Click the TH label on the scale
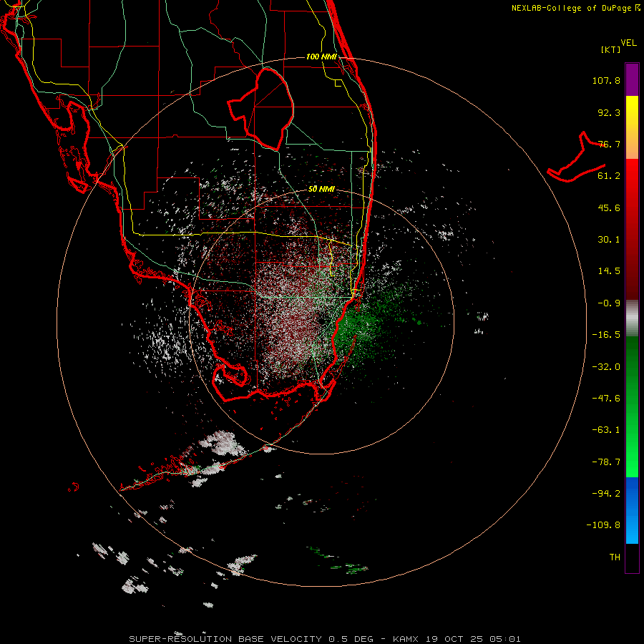Viewport: 644px width, 644px height. [x=615, y=557]
